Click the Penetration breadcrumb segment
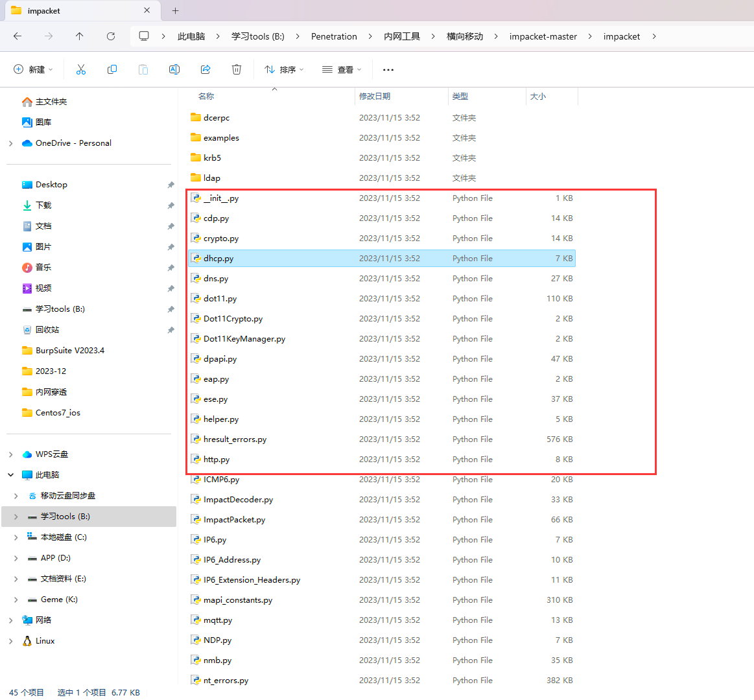 pyautogui.click(x=334, y=36)
